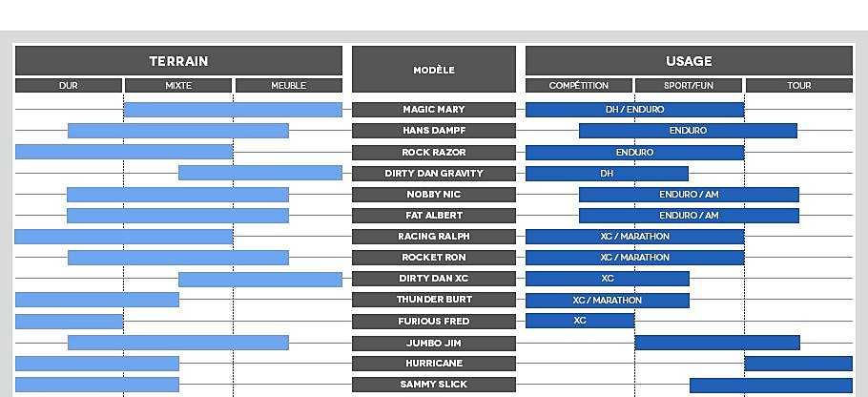Select the JUMBO JIM usage bar
The width and height of the screenshot is (868, 397).
pyautogui.click(x=717, y=343)
